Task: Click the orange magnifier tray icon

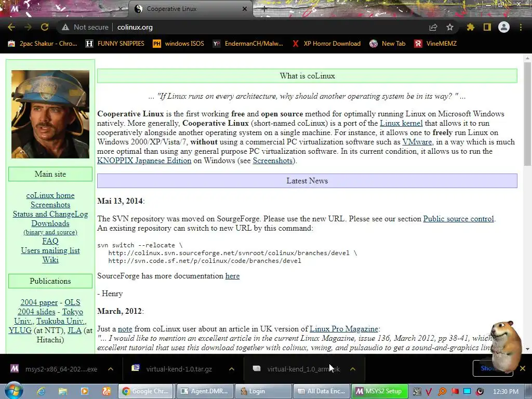Action: point(442,392)
